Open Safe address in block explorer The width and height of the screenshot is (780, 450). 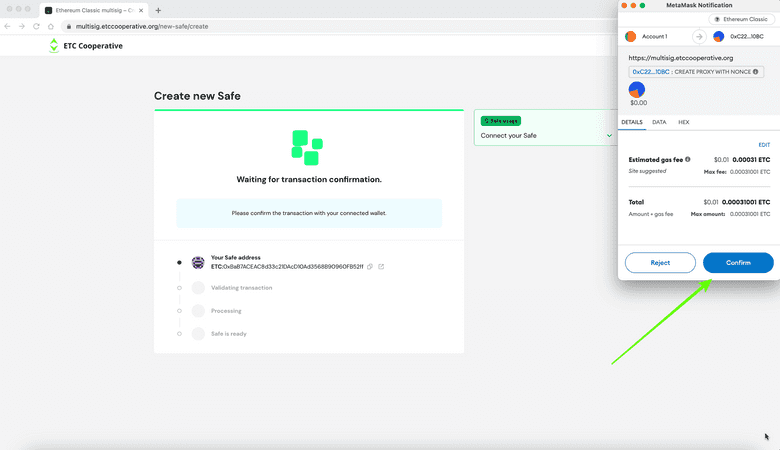(x=381, y=266)
